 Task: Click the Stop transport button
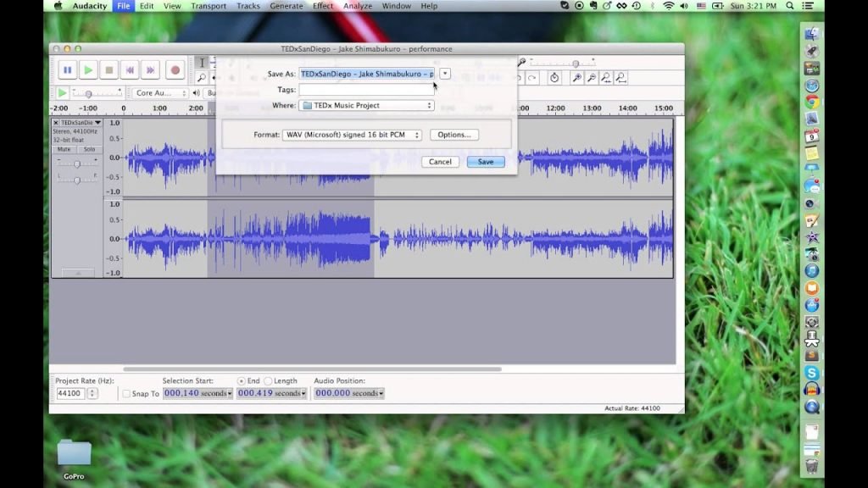(109, 70)
